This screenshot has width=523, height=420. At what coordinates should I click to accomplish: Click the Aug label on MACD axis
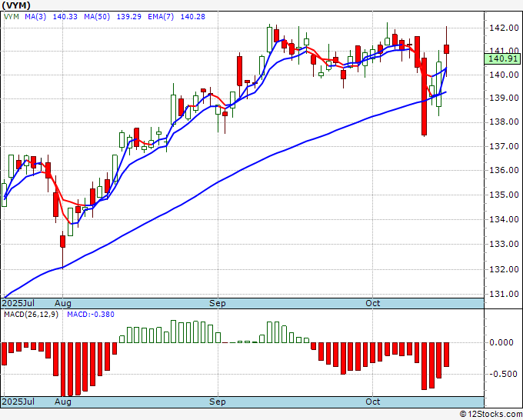[x=63, y=402]
